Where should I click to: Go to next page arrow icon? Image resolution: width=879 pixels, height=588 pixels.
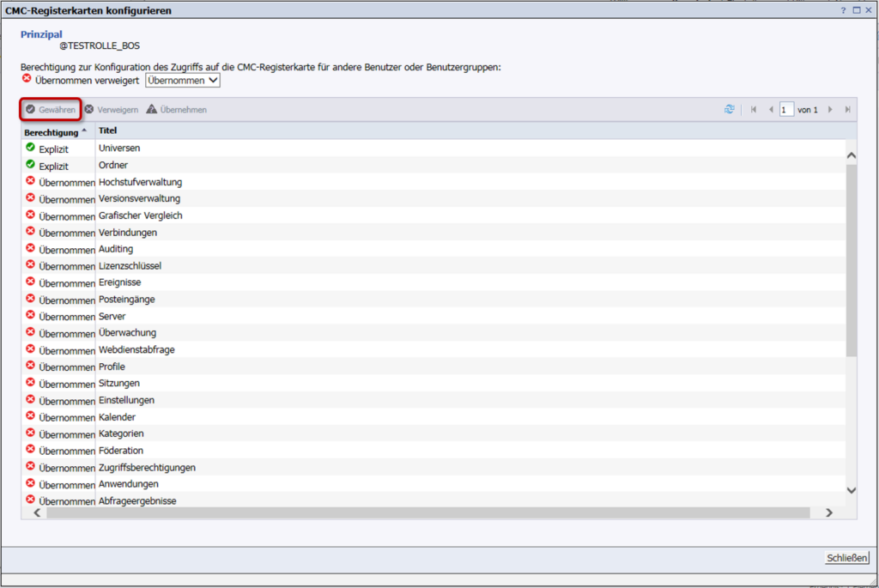pyautogui.click(x=830, y=110)
